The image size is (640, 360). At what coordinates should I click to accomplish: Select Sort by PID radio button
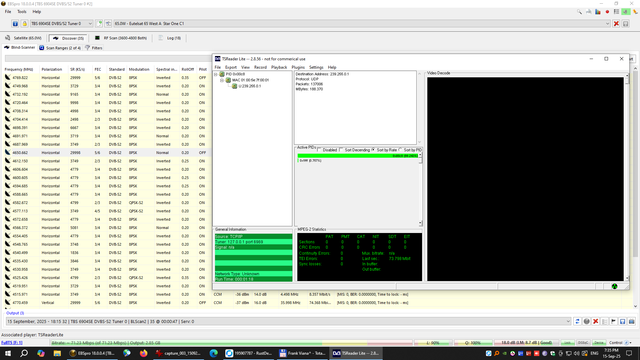[400, 150]
